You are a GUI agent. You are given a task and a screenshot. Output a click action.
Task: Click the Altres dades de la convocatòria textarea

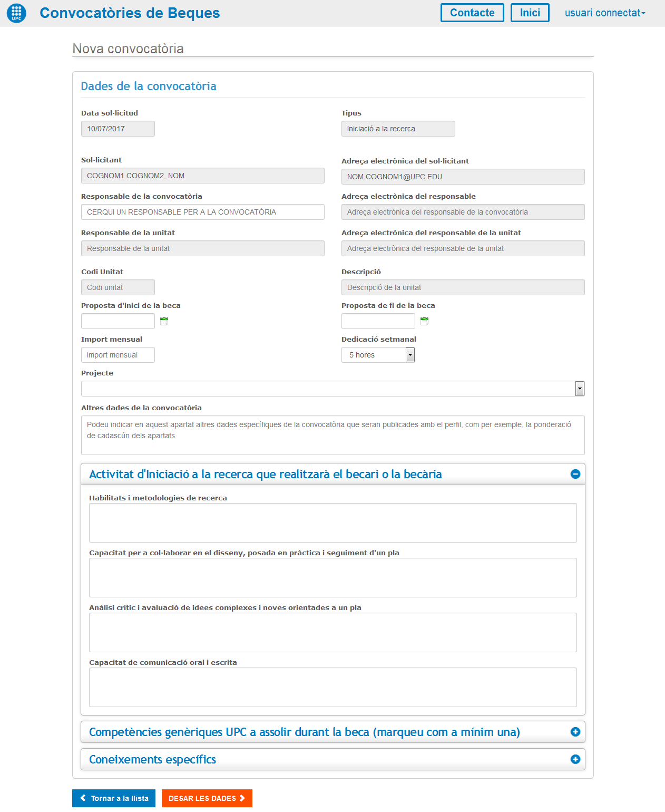tap(332, 435)
